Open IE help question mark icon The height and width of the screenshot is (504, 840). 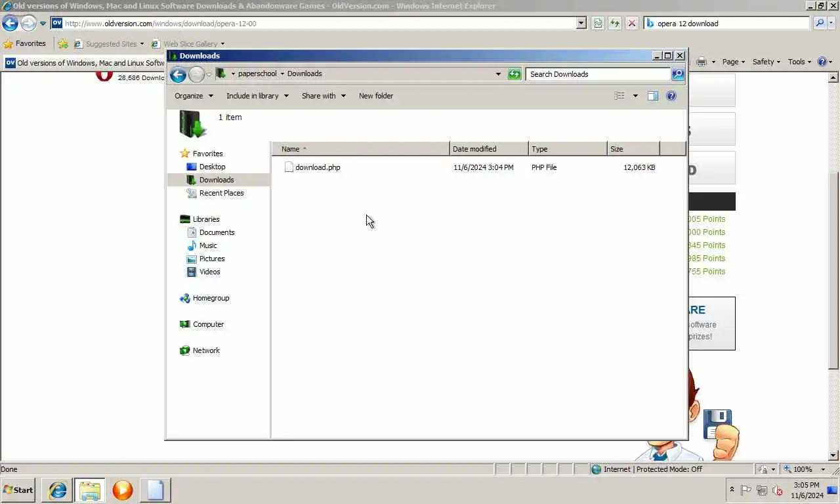pyautogui.click(x=822, y=62)
